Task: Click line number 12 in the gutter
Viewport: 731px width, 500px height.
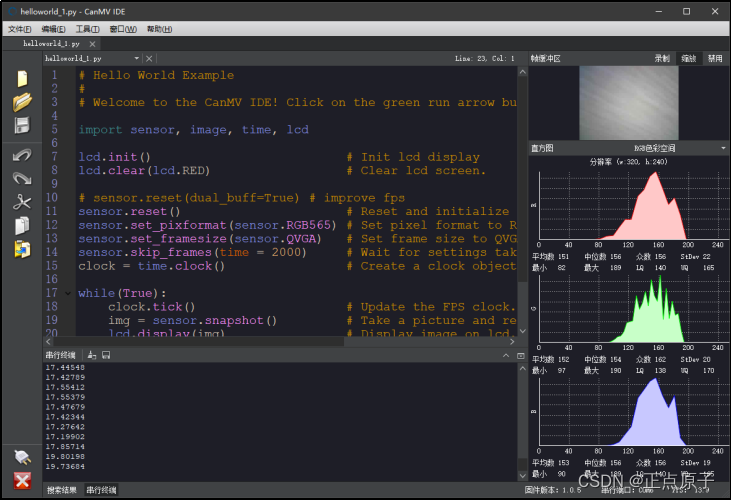Action: pyautogui.click(x=52, y=225)
